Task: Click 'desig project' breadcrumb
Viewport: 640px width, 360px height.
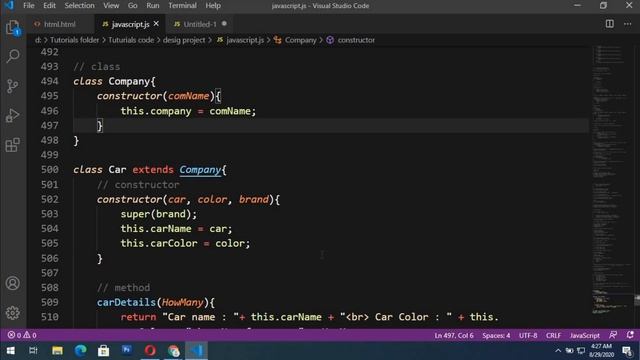Action: click(184, 40)
